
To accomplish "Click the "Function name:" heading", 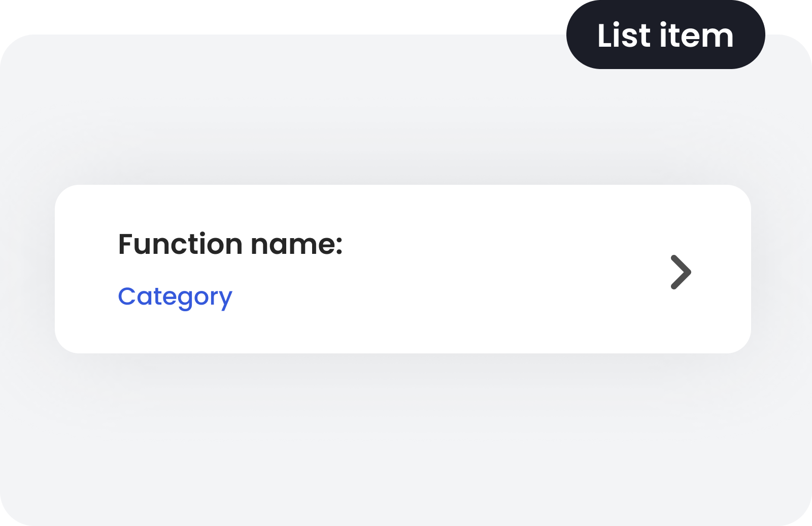I will (x=230, y=244).
